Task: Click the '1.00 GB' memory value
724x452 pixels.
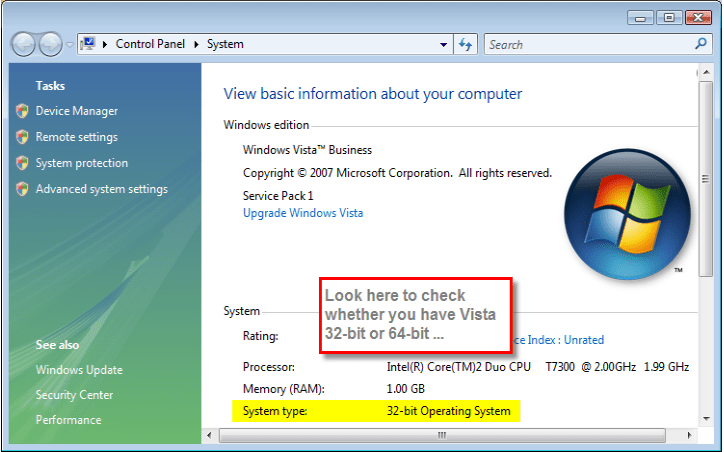Action: (x=405, y=389)
